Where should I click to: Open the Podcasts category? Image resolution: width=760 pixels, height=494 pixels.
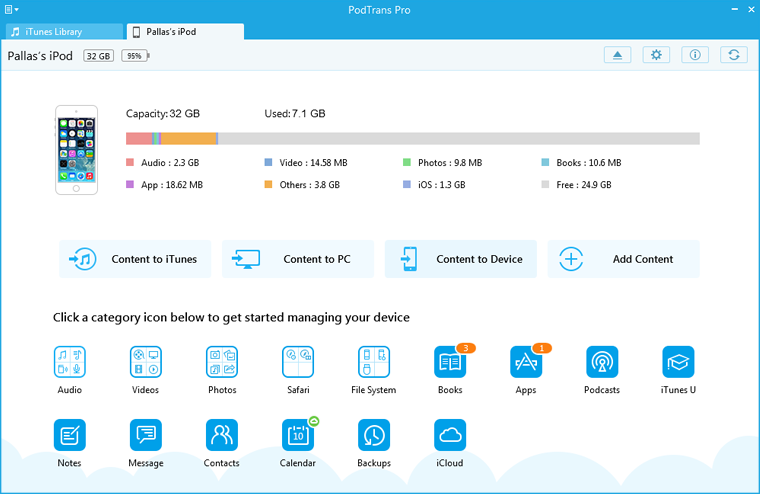tap(602, 361)
